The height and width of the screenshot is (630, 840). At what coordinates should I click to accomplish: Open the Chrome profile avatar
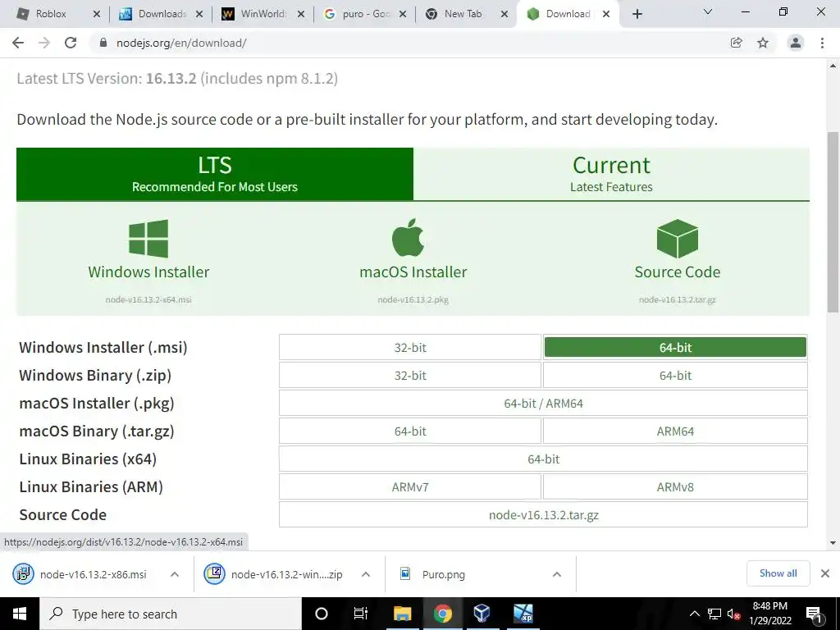[796, 43]
